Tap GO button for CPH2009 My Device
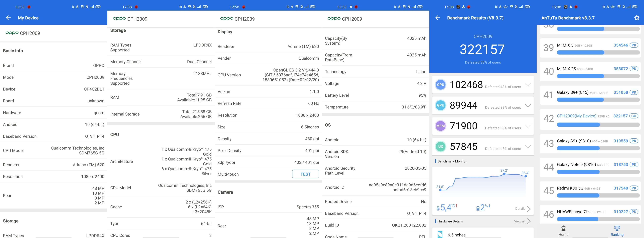This screenshot has width=644, height=238. [x=634, y=116]
